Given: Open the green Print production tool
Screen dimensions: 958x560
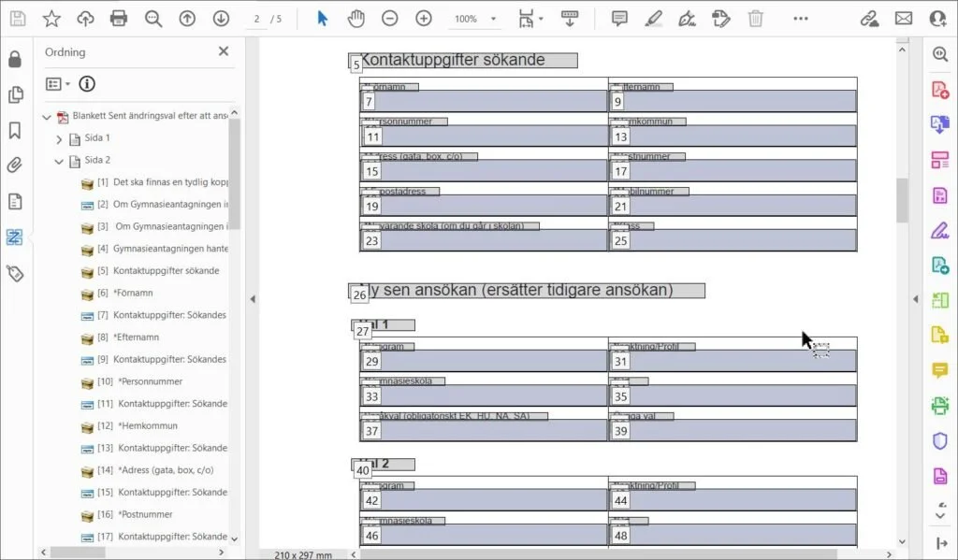Looking at the screenshot, I should pos(939,405).
